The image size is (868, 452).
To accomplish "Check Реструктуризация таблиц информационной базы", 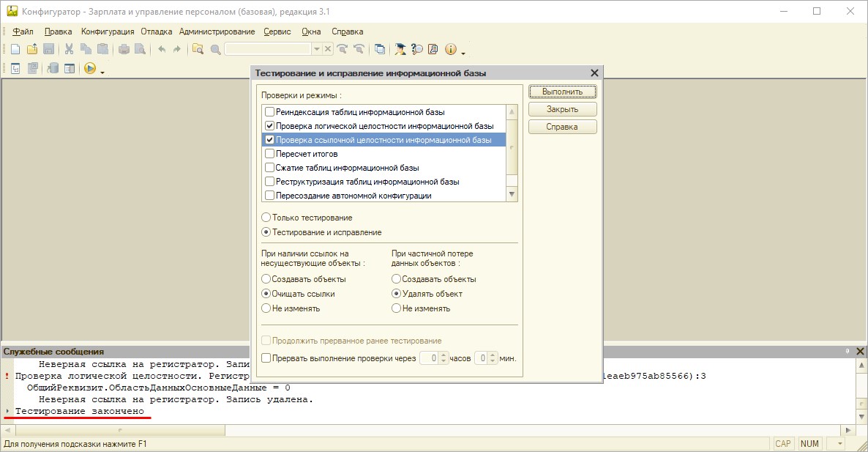I will coord(269,181).
